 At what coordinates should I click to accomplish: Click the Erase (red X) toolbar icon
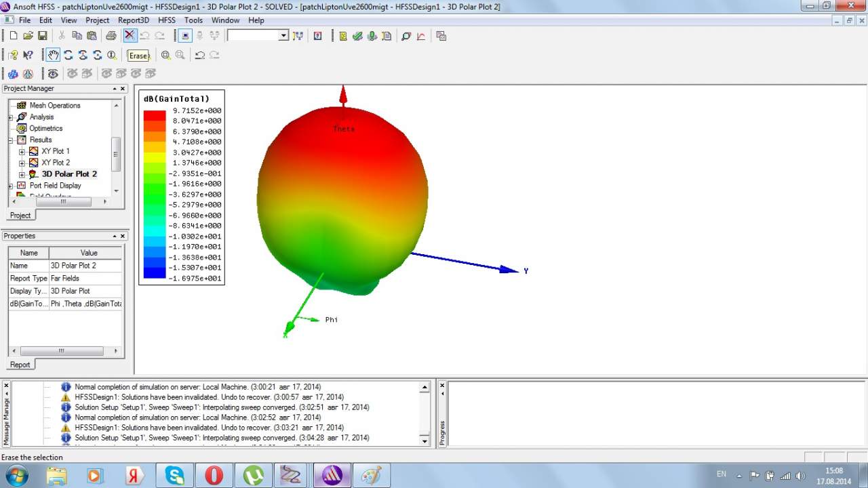coord(130,35)
